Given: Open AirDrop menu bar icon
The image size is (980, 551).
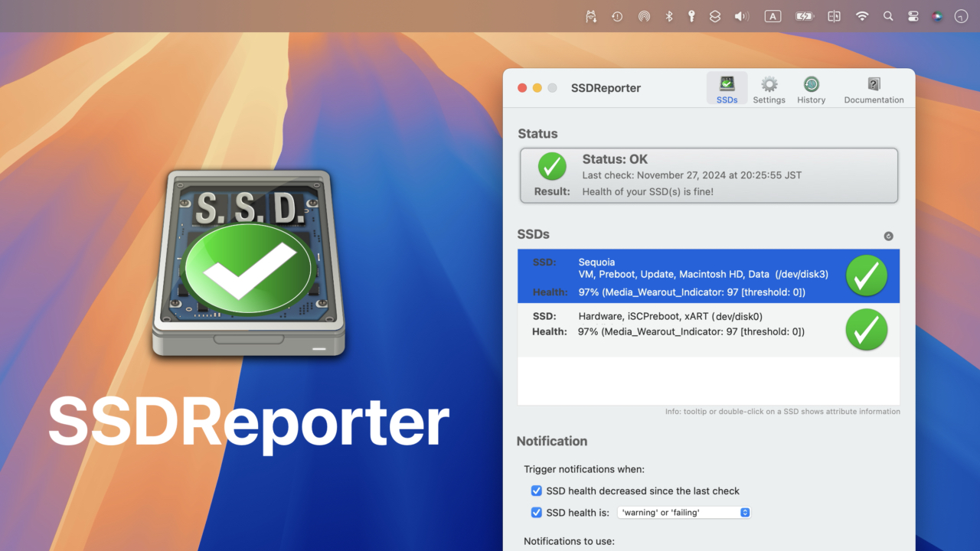Looking at the screenshot, I should [x=644, y=16].
